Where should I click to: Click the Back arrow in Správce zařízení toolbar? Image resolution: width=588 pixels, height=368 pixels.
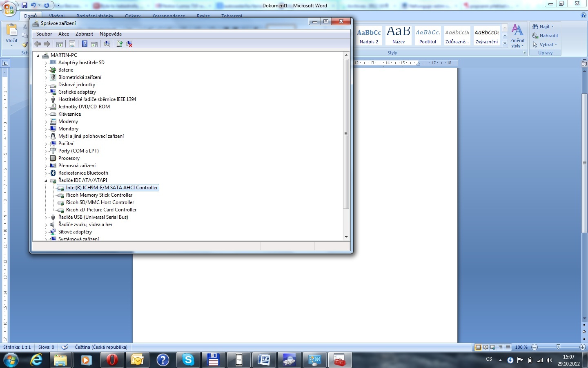pos(38,44)
